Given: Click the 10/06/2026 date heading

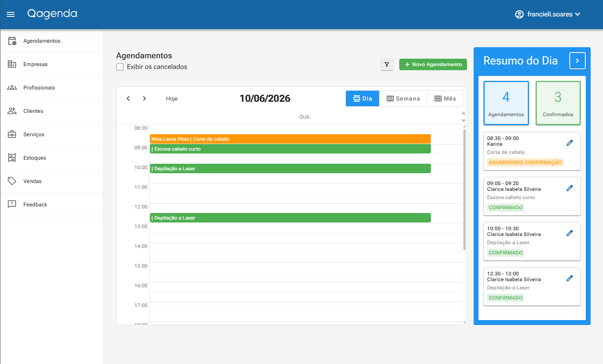Looking at the screenshot, I should (x=265, y=98).
